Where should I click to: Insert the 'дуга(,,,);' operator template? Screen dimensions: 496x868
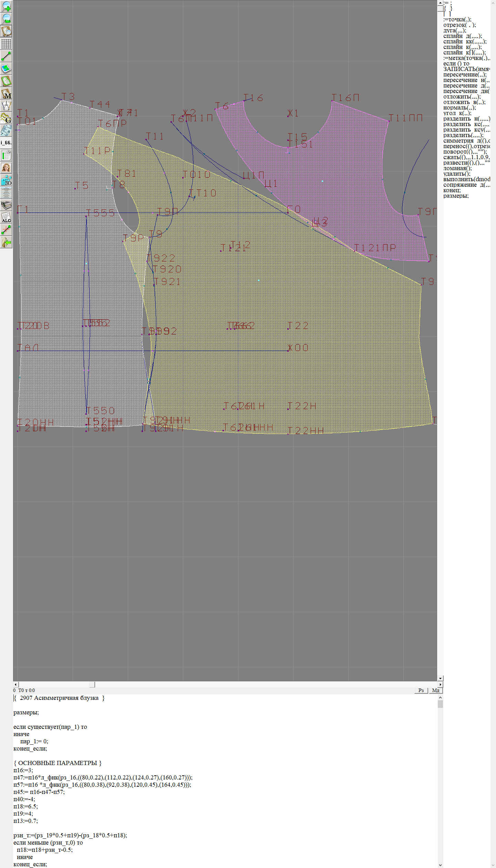point(455,30)
